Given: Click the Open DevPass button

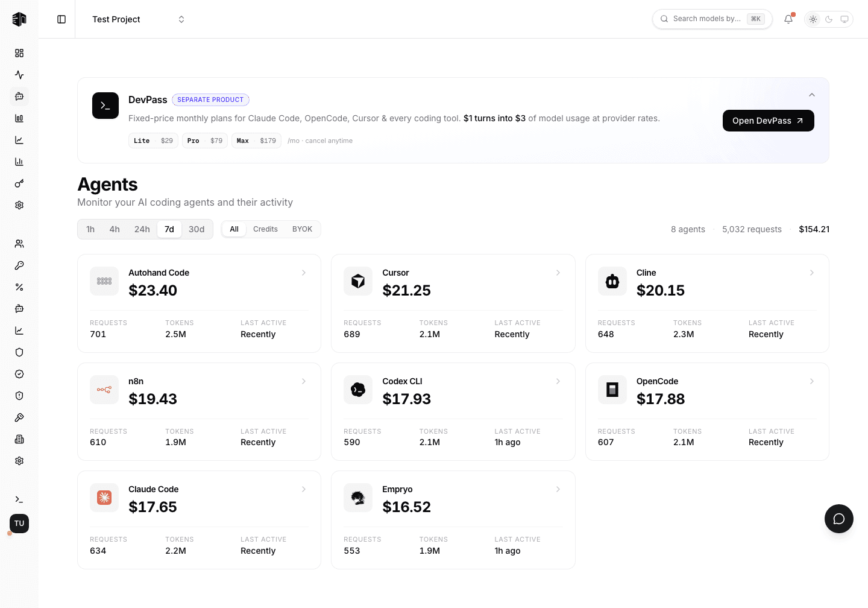Looking at the screenshot, I should click(x=769, y=121).
